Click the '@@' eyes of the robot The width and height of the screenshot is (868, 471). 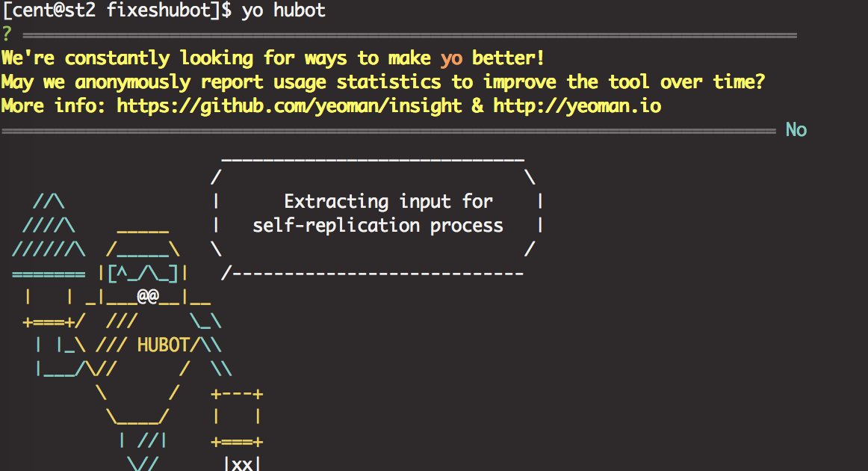point(148,296)
